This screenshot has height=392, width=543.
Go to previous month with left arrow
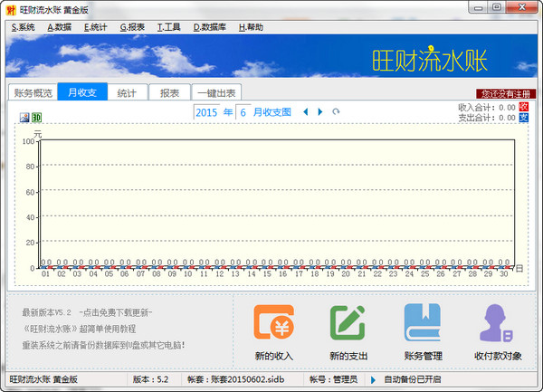click(306, 112)
